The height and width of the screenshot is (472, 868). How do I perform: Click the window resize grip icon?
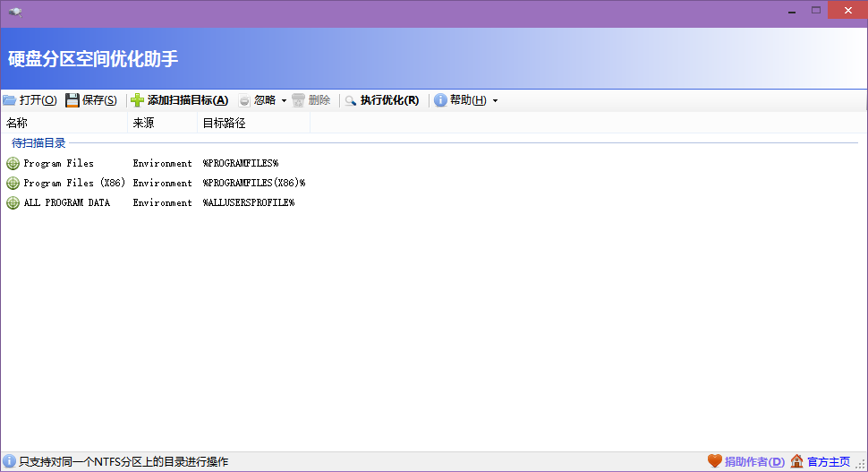tap(862, 466)
